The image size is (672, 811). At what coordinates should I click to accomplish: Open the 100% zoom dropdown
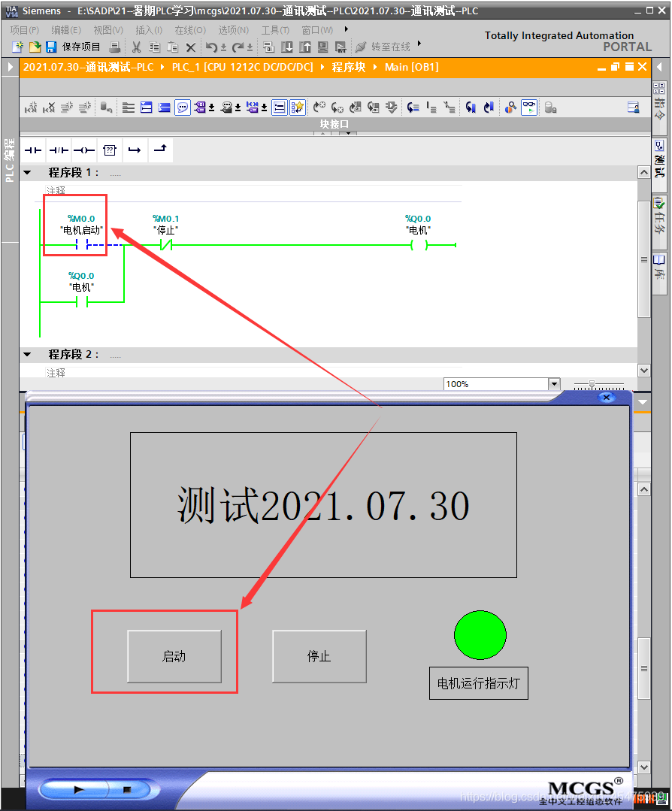pyautogui.click(x=554, y=384)
